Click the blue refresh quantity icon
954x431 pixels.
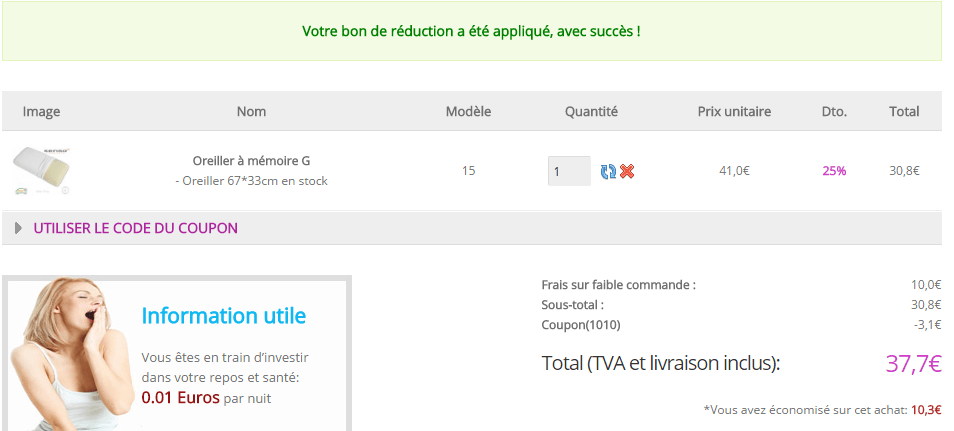608,171
